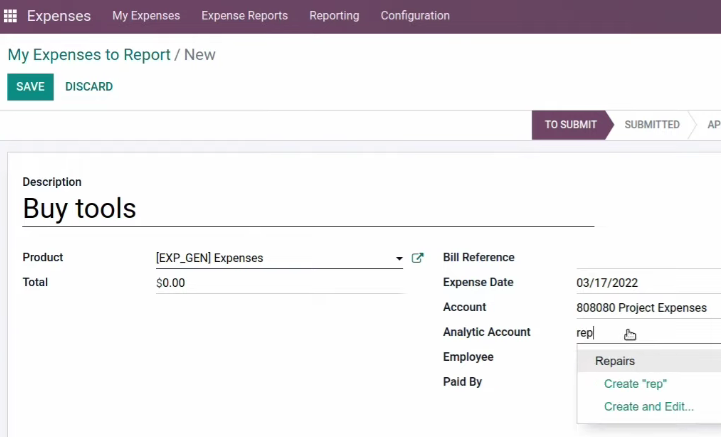
Task: Click the Analytic Account input field
Action: tap(648, 333)
